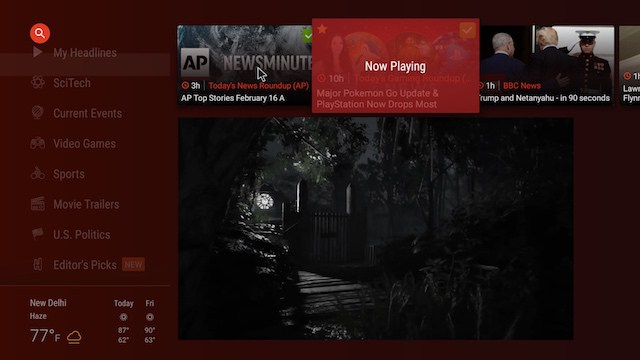Click the Current Events globe icon
The height and width of the screenshot is (360, 640).
click(38, 112)
